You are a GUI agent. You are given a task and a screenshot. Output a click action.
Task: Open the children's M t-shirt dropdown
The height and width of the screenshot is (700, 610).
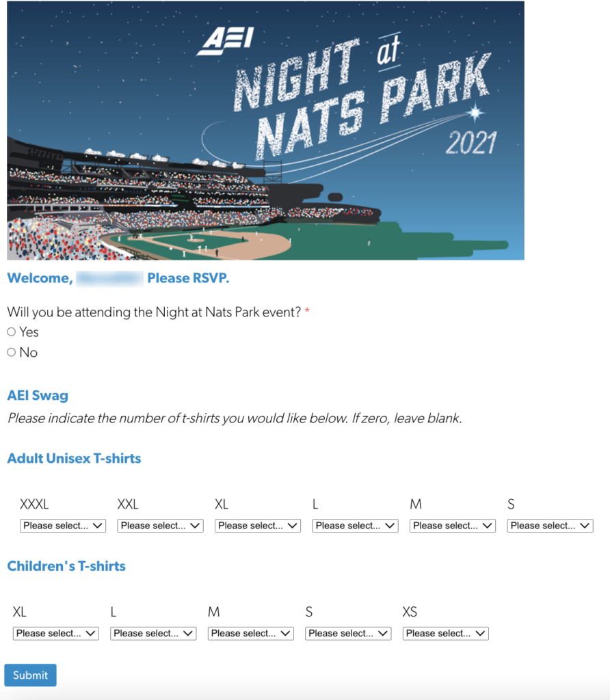251,634
